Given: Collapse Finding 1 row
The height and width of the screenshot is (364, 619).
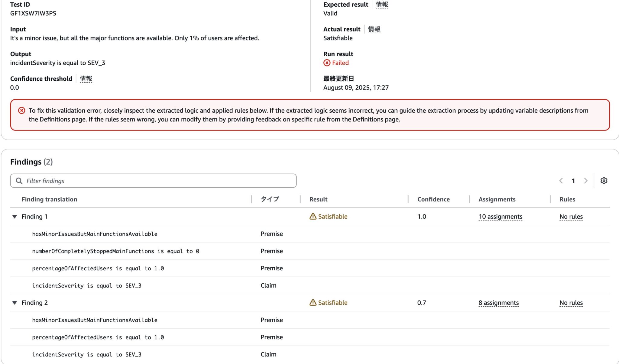Looking at the screenshot, I should click(x=14, y=217).
